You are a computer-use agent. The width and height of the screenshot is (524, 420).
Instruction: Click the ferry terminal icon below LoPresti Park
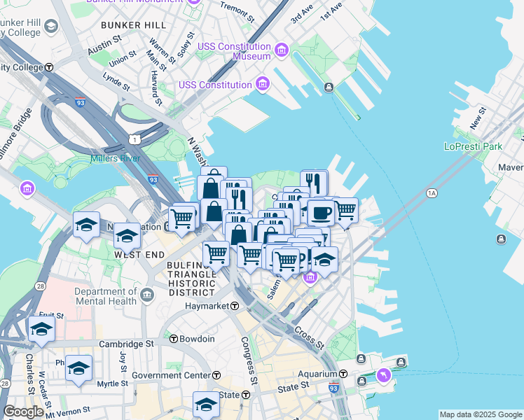(x=501, y=239)
